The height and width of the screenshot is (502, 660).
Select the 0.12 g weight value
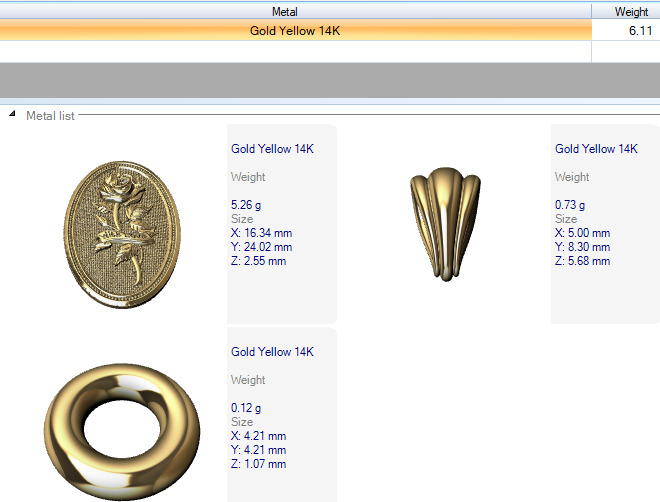[246, 408]
